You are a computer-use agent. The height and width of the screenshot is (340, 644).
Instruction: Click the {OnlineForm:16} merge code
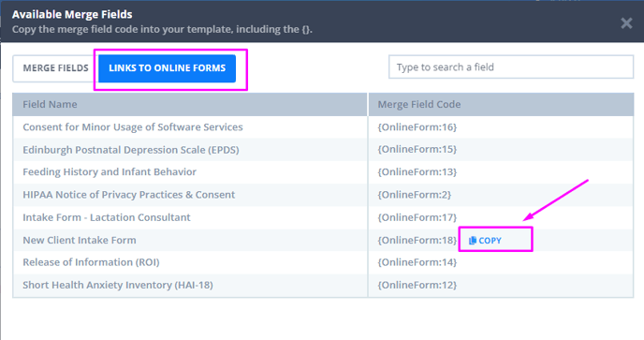pos(417,127)
